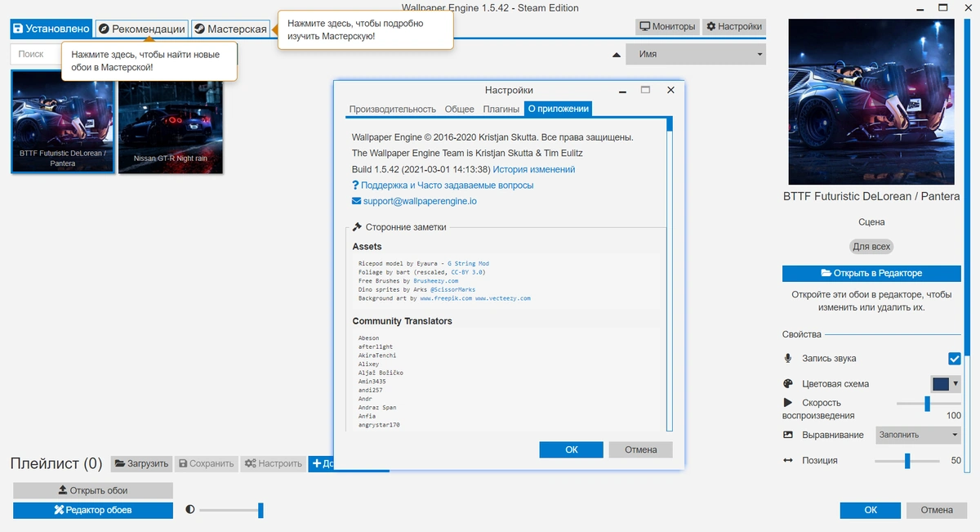
Task: Click the settings dialog vertical scrollbar
Action: (670, 274)
